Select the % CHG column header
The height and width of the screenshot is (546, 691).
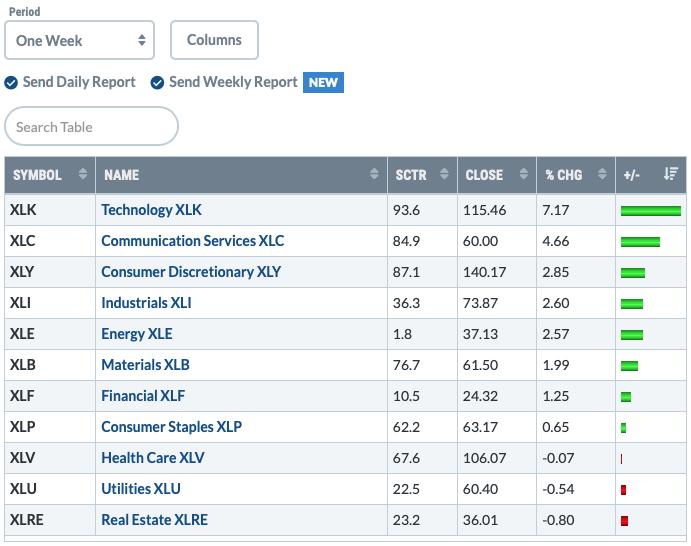[576, 175]
